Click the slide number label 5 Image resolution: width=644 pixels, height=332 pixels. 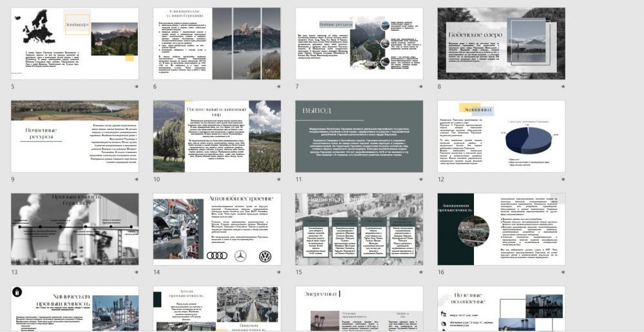(13, 86)
